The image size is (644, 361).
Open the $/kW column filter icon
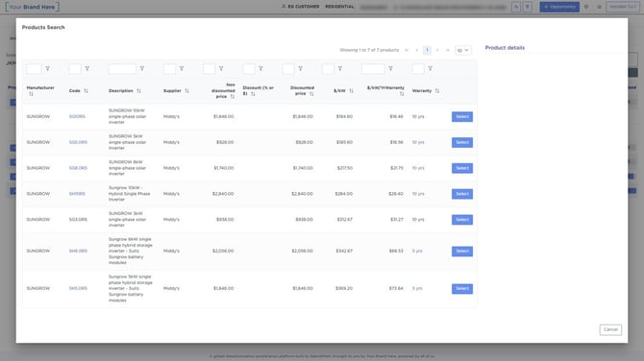pos(340,68)
